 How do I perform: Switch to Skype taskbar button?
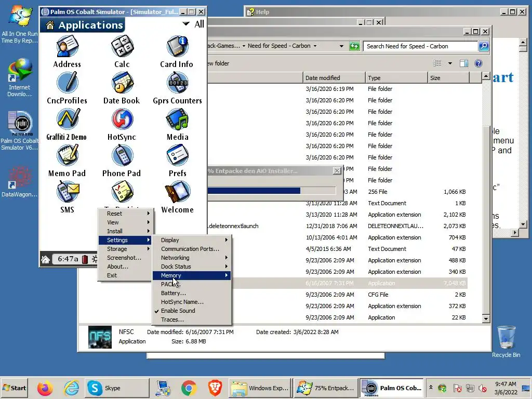[117, 388]
